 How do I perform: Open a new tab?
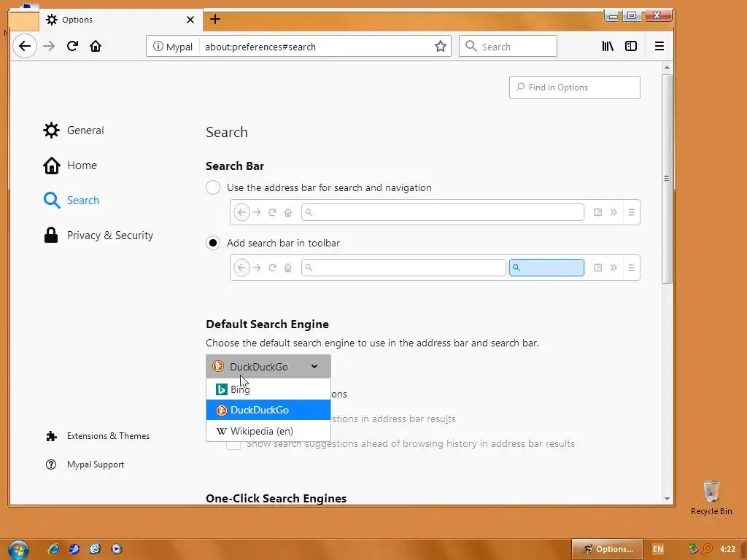pyautogui.click(x=215, y=19)
